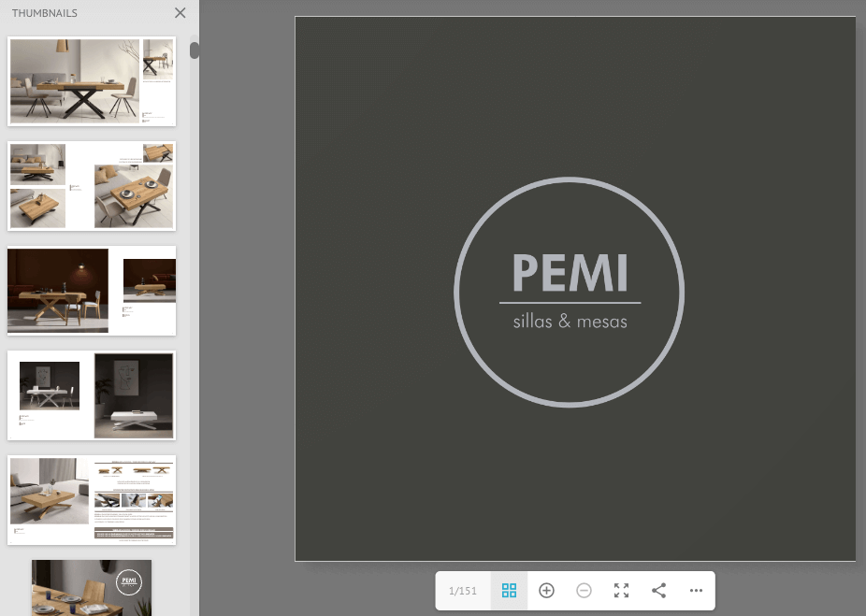The image size is (866, 616).
Task: Open the fifth thumbnail with the technical diagrams
Action: (x=92, y=500)
